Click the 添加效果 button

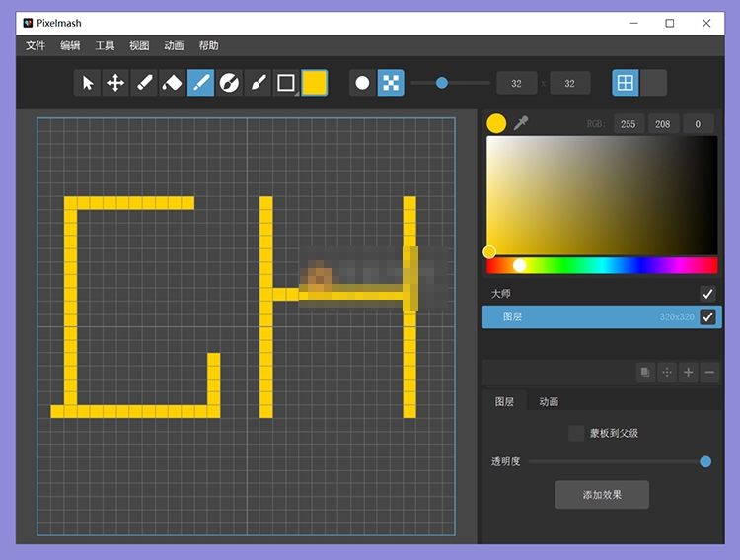[x=602, y=494]
